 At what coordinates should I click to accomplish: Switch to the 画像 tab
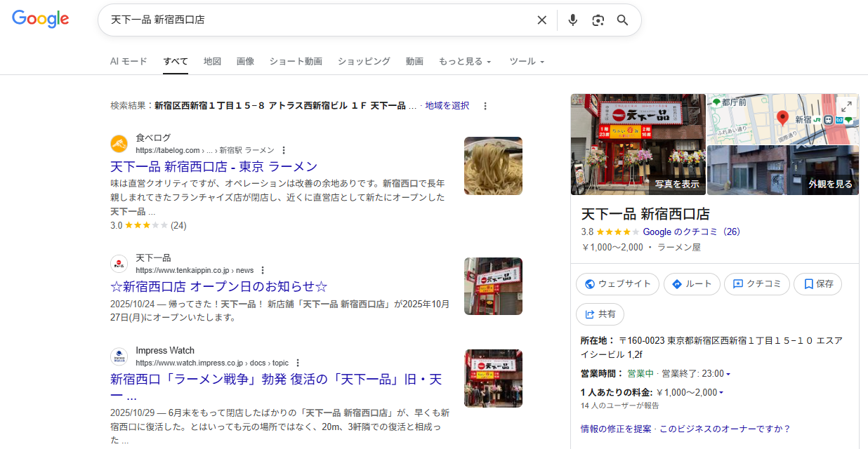coord(245,62)
